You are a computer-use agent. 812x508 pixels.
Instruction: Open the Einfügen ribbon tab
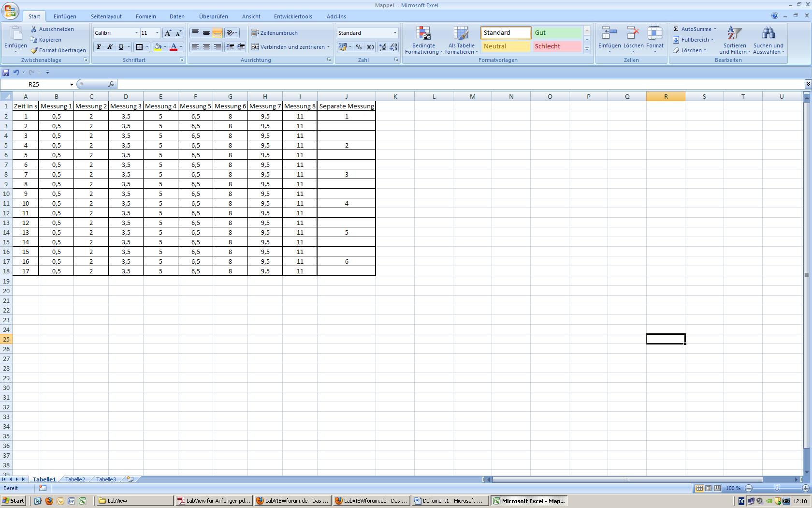tap(65, 16)
